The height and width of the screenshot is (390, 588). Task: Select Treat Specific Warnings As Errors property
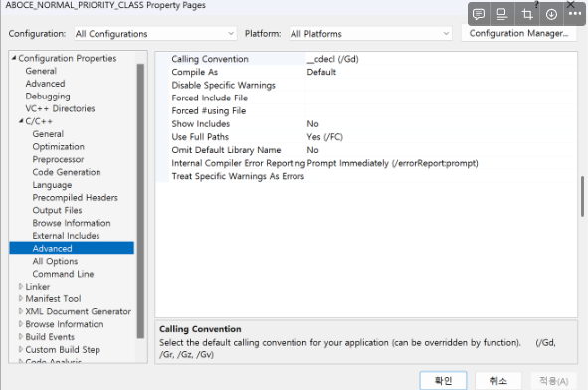pos(238,176)
